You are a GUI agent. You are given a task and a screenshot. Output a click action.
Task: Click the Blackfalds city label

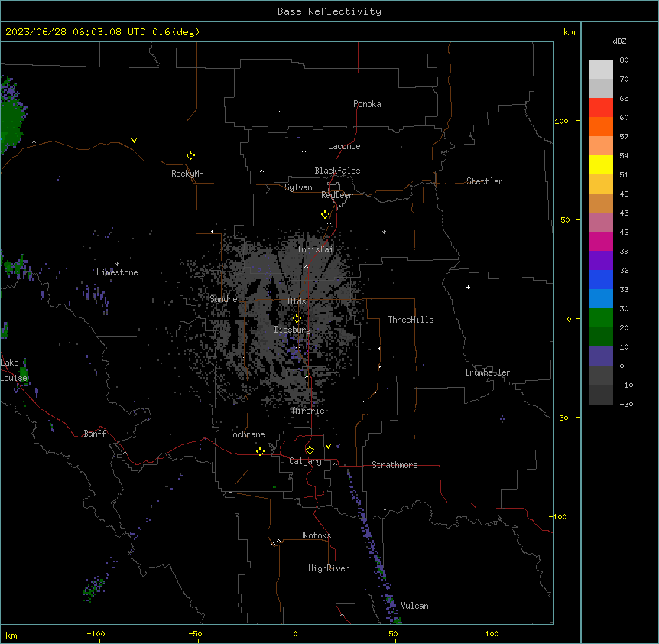tap(337, 171)
